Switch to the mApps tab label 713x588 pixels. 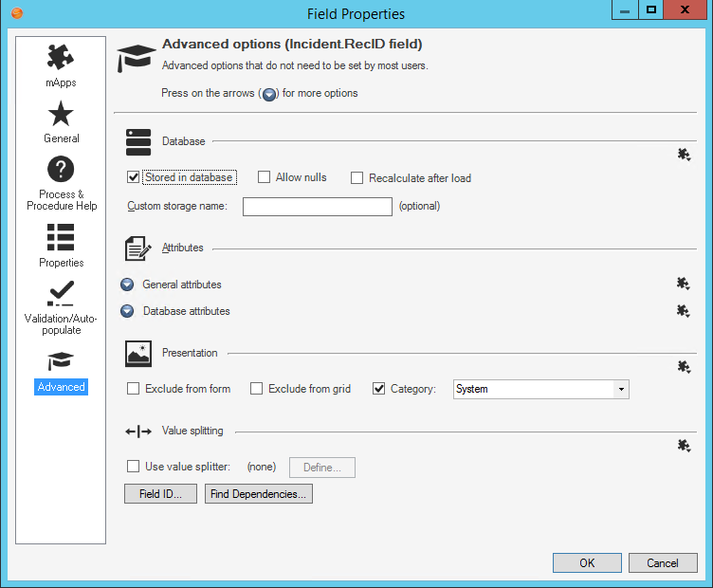(61, 83)
